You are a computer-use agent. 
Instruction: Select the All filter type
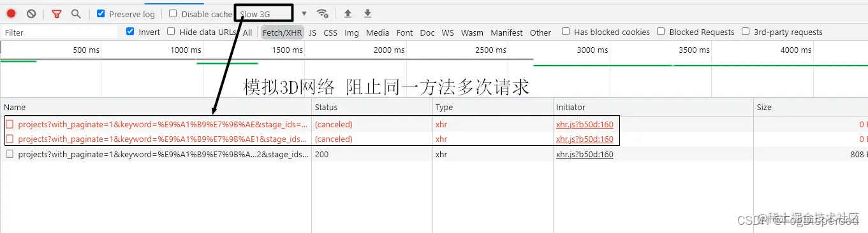pos(247,32)
